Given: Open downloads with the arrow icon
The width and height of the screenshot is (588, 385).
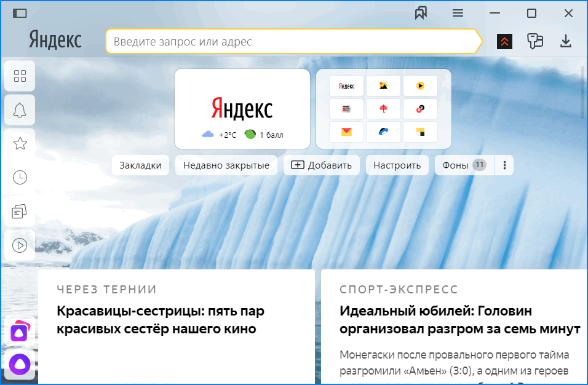Looking at the screenshot, I should pos(565,41).
